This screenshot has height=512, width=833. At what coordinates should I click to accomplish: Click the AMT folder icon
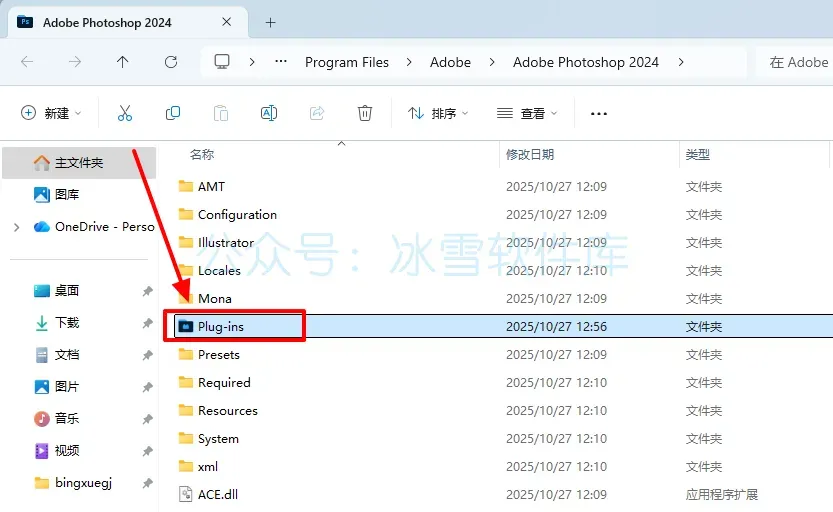185,186
